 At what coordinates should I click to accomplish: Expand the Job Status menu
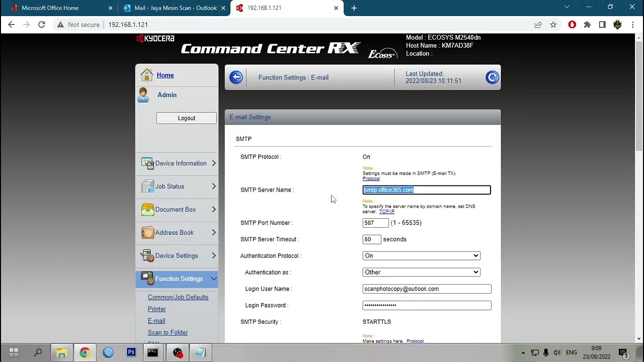tap(214, 187)
